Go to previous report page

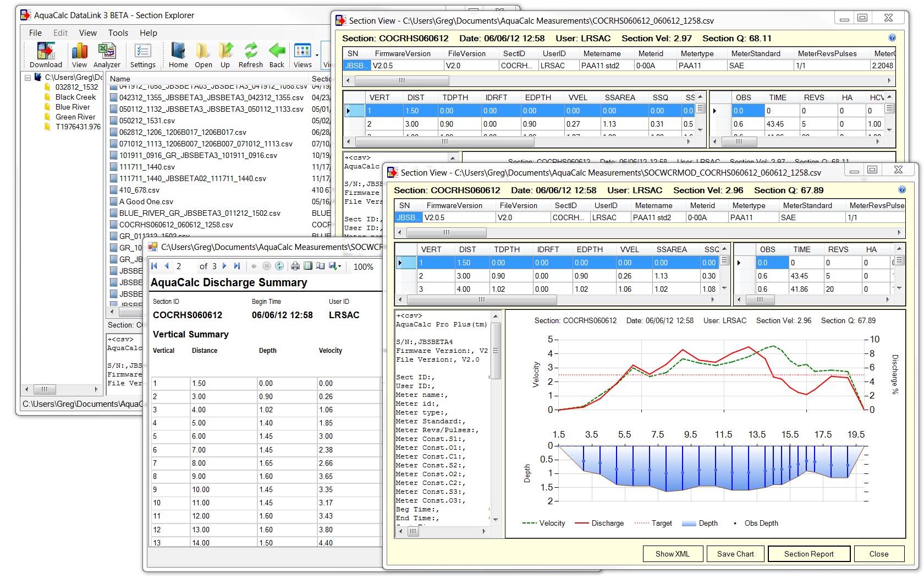pos(167,266)
